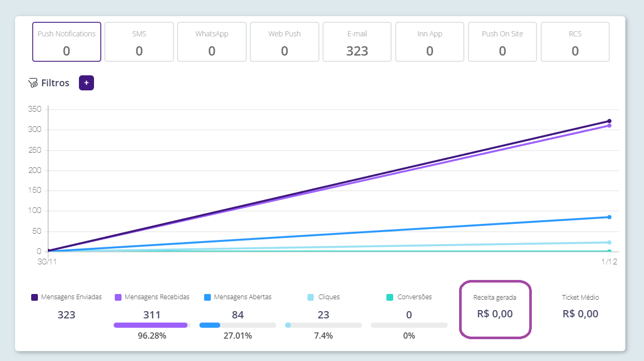Select the Push Notifications channel tab
This screenshot has width=644, height=361.
tap(66, 42)
